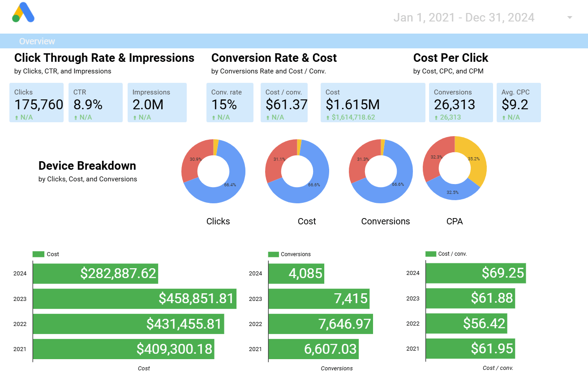The image size is (588, 386).
Task: Click the green Cost / conv. legend swatch
Action: (431, 254)
